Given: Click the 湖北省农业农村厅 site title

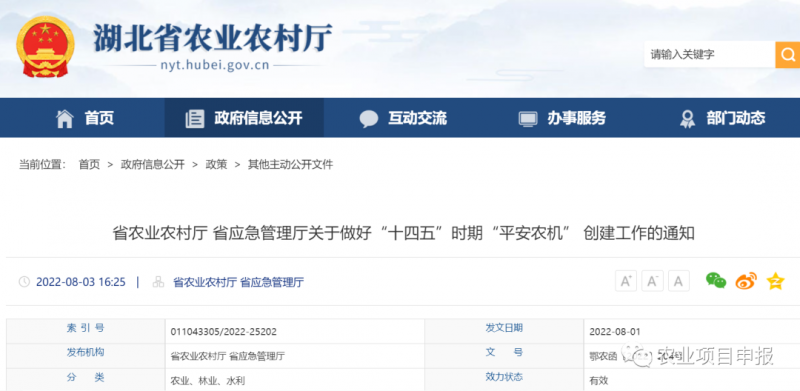Looking at the screenshot, I should tap(213, 38).
